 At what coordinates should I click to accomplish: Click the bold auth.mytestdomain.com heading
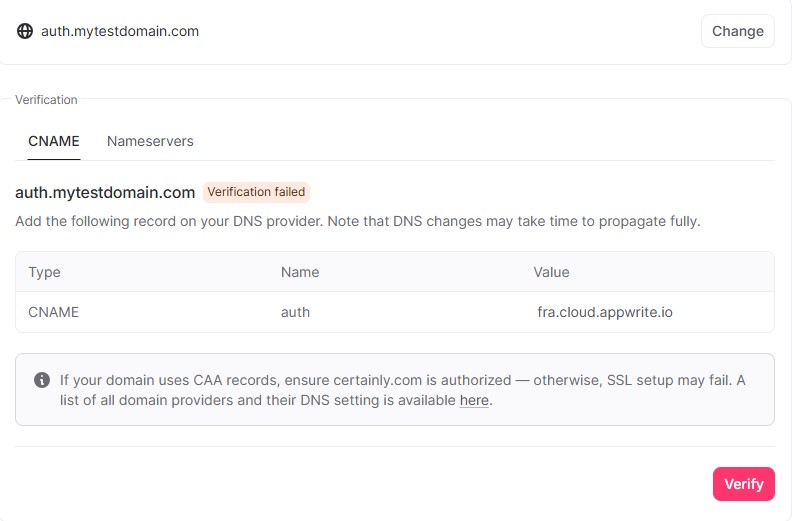(x=105, y=192)
